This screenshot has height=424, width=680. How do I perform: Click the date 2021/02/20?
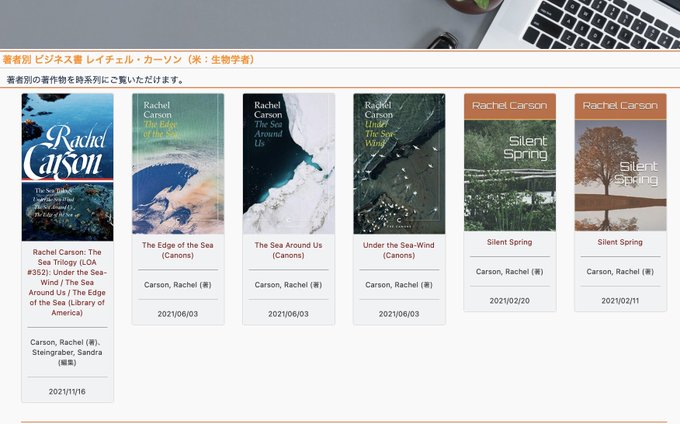tap(510, 300)
